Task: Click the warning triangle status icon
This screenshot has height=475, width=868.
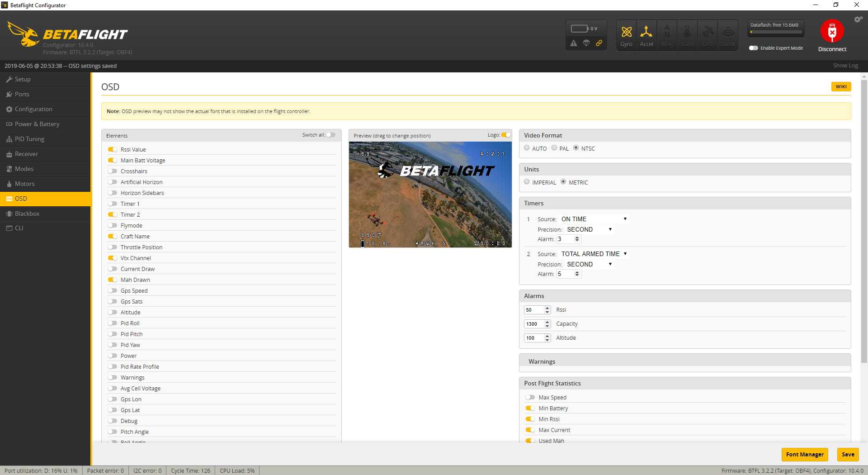Action: tap(573, 43)
